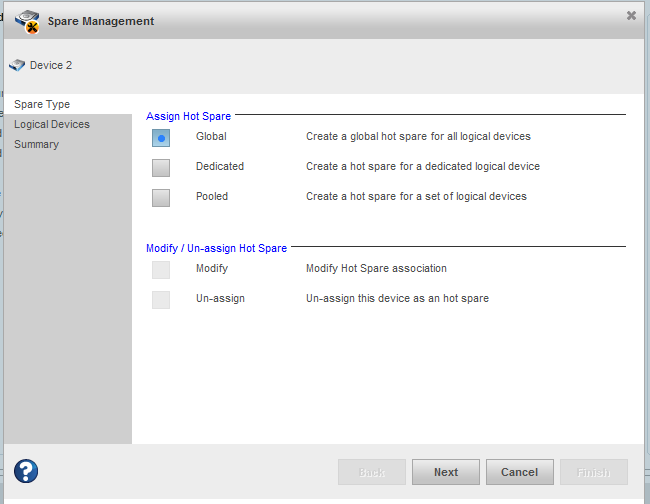Click the Finish button
The image size is (650, 504).
(x=594, y=472)
